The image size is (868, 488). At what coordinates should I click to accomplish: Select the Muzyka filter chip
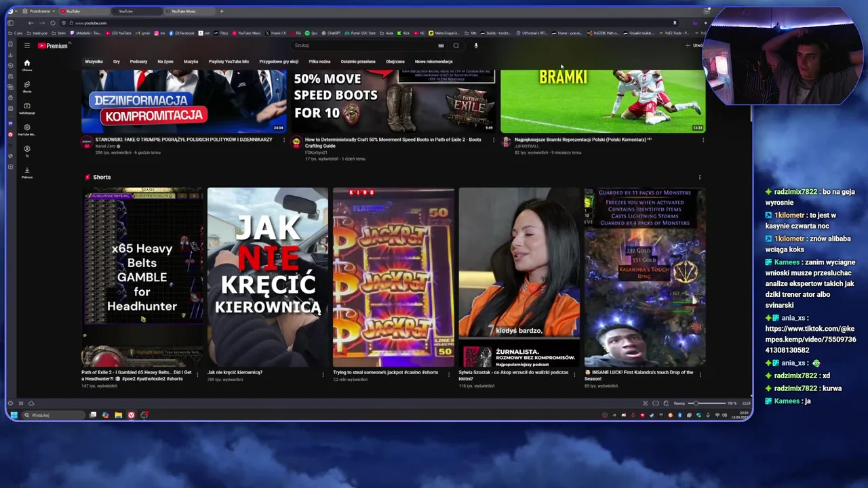[191, 62]
